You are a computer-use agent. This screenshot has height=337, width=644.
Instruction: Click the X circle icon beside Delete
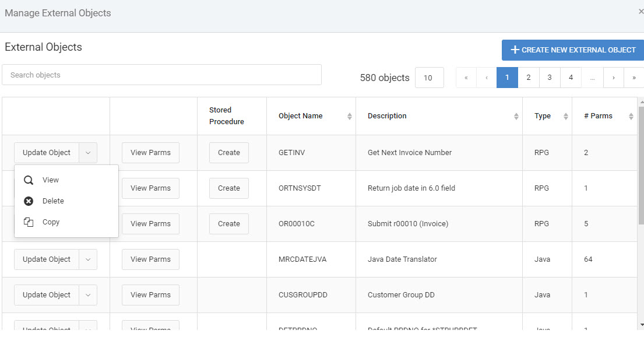click(29, 201)
